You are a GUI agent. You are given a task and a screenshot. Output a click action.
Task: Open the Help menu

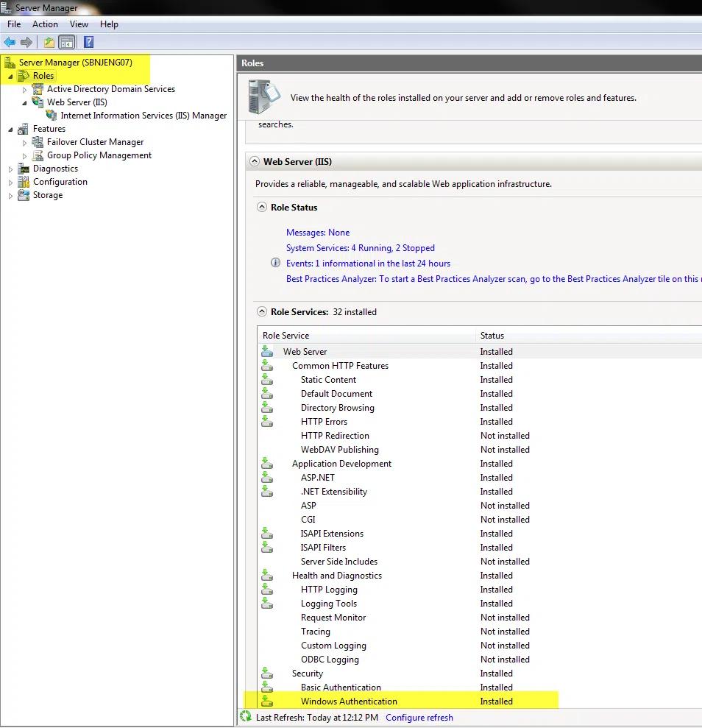coord(109,24)
